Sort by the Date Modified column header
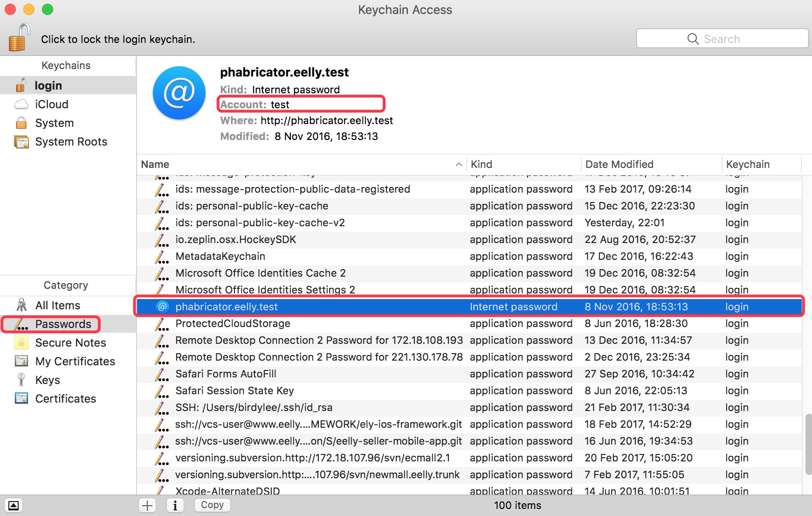The height and width of the screenshot is (516, 812). [x=651, y=164]
